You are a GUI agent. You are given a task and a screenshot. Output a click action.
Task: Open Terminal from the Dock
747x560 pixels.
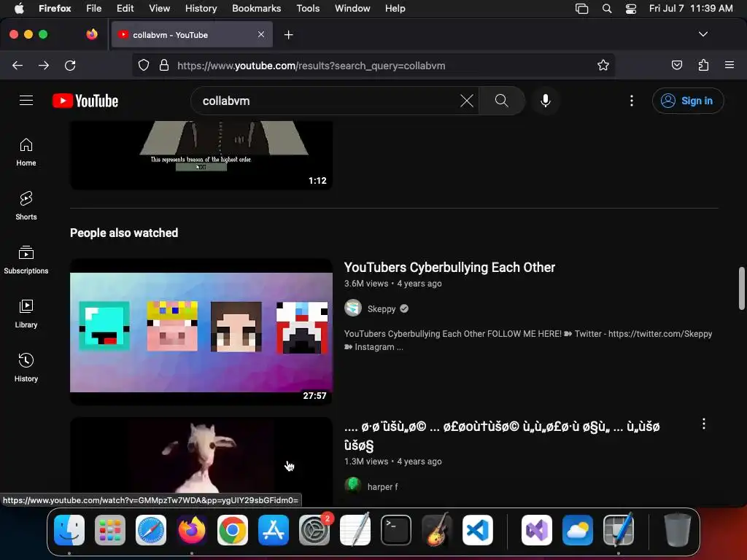(x=396, y=530)
